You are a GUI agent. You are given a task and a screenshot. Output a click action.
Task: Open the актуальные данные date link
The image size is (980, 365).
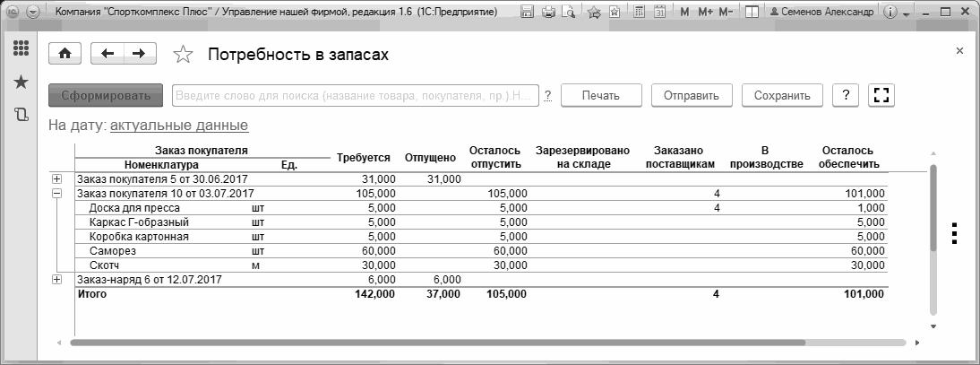point(179,126)
